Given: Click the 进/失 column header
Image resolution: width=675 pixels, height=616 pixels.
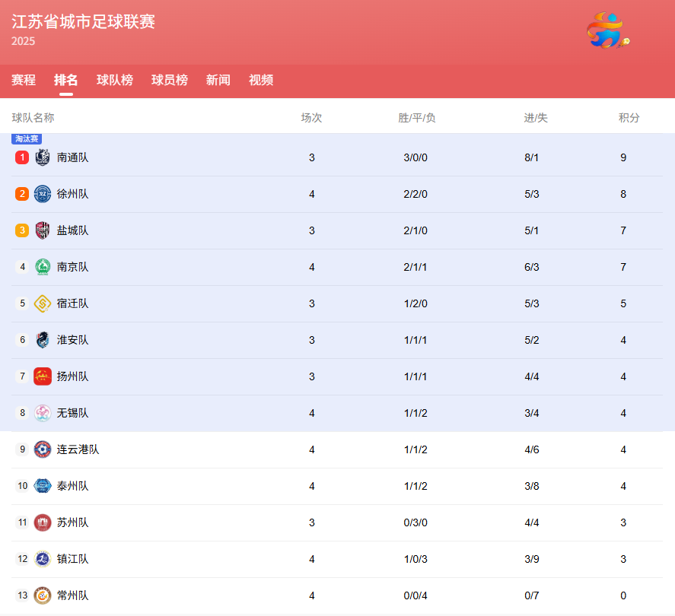Looking at the screenshot, I should pos(536,117).
